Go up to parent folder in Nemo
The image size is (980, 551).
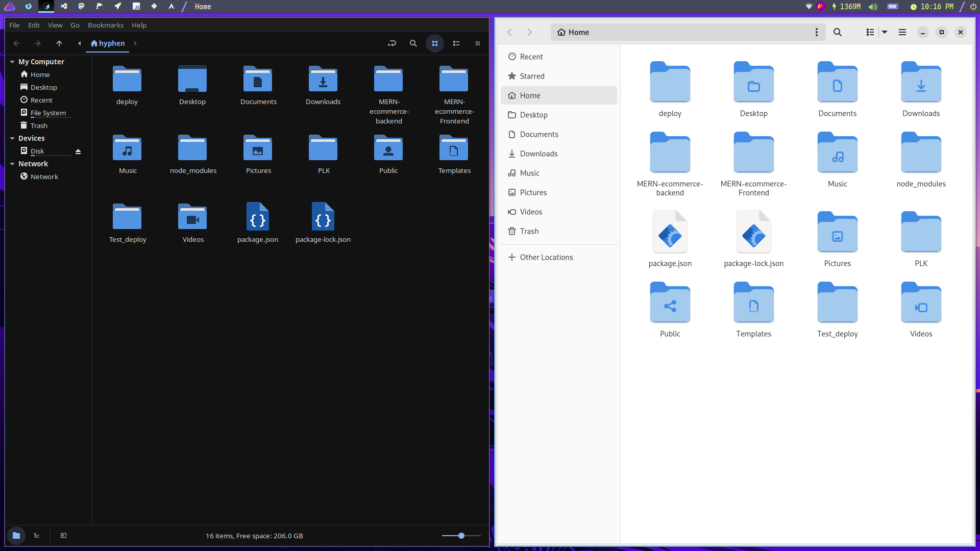(x=59, y=43)
